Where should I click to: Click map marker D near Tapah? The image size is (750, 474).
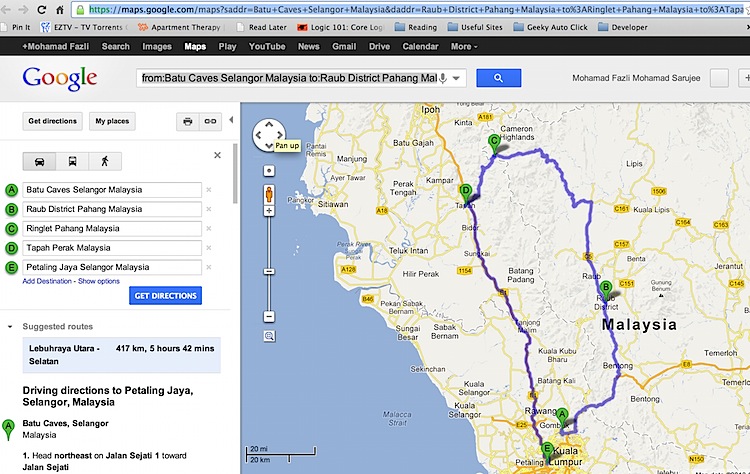(465, 194)
